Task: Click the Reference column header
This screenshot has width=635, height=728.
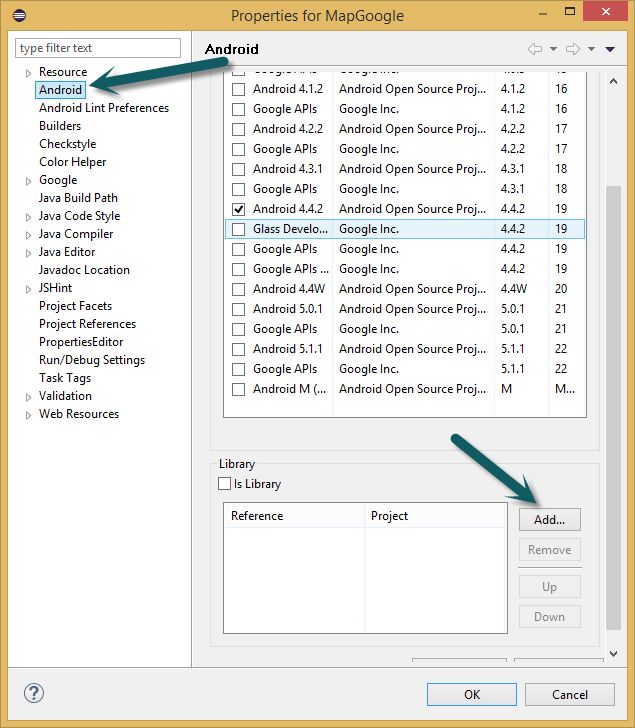Action: point(294,516)
